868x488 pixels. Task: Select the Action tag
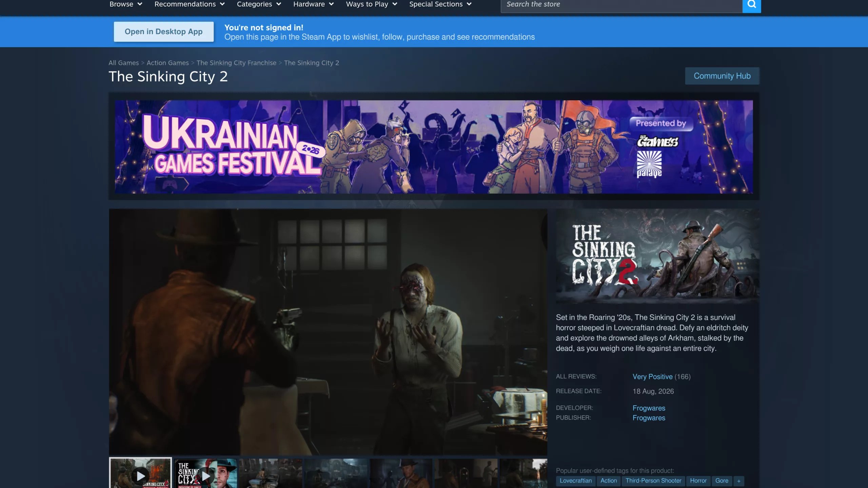[x=609, y=481]
